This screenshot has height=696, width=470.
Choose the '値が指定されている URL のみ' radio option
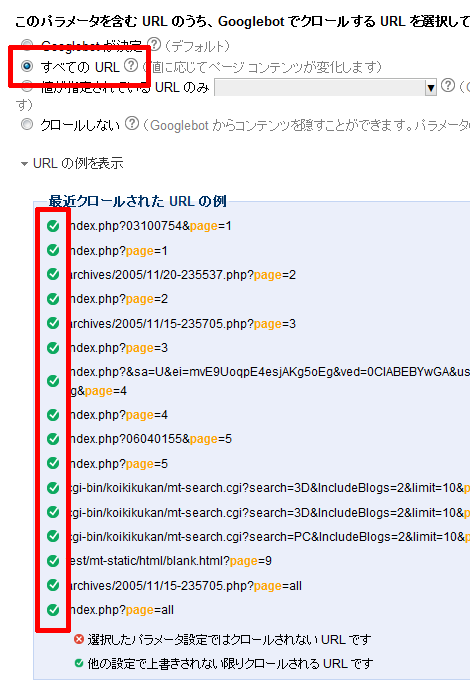click(28, 86)
